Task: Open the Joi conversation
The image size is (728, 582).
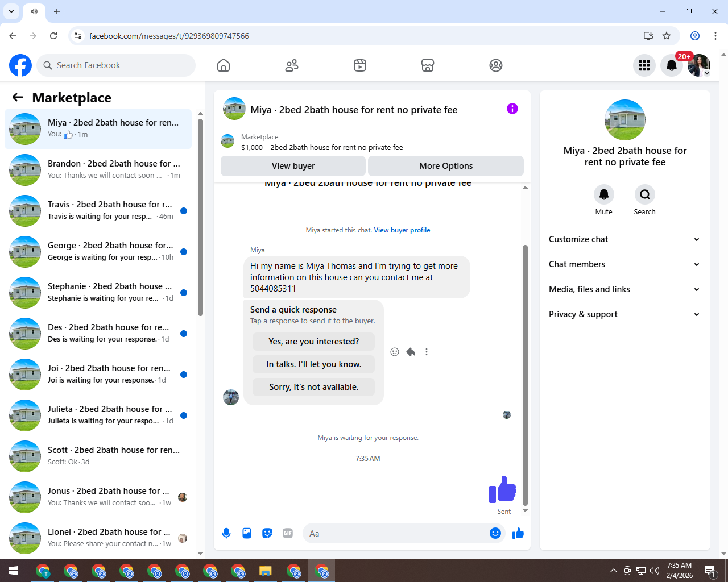Action: coord(98,375)
